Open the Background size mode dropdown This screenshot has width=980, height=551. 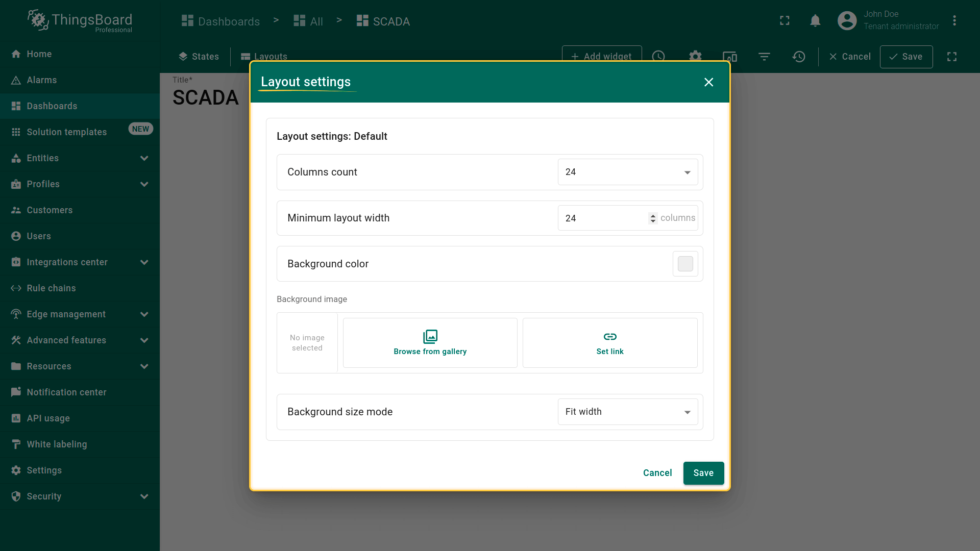pos(628,412)
